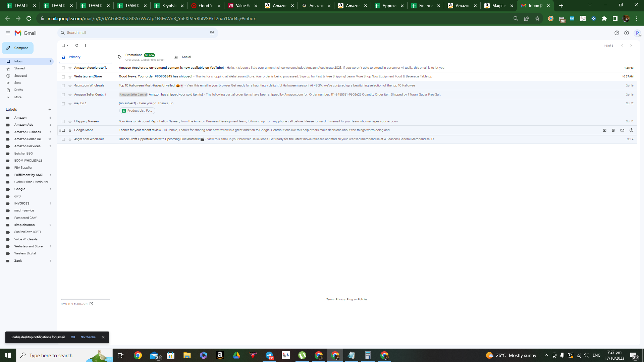
Task: Archive the Google Maps email
Action: coord(605,130)
